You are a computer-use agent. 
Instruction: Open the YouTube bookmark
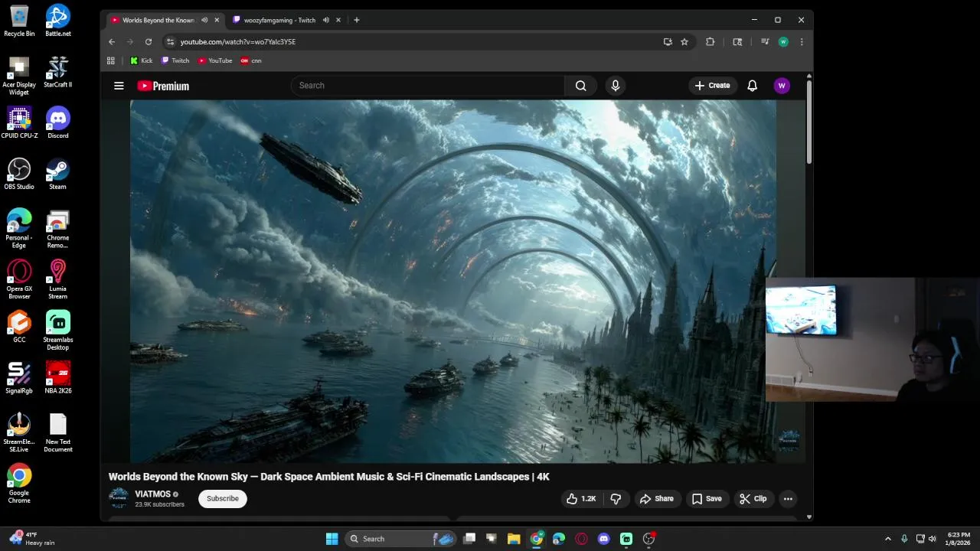click(215, 60)
